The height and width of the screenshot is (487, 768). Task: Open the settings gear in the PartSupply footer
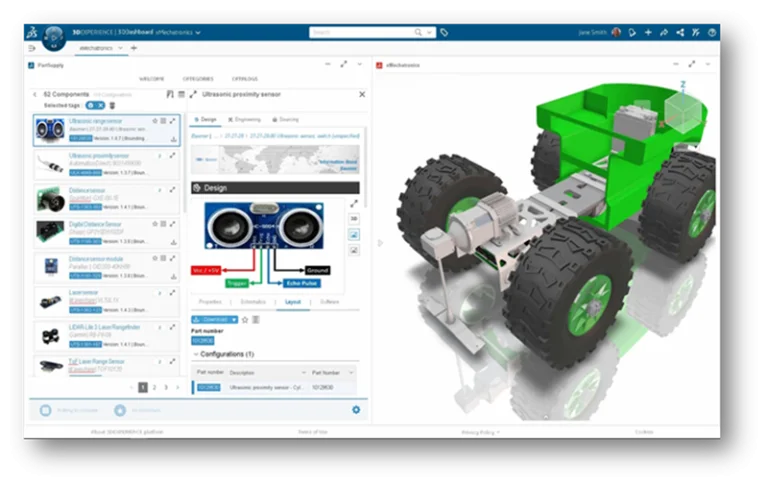click(x=356, y=409)
